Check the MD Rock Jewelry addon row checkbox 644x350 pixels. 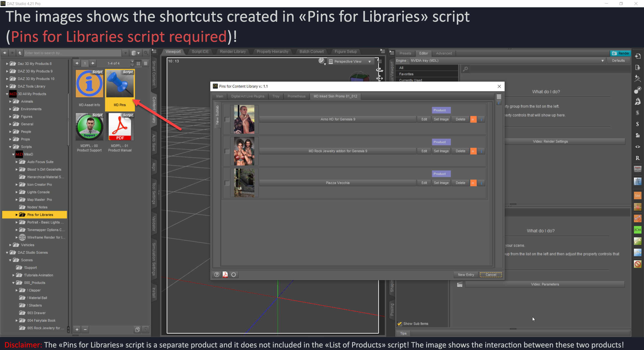227,151
